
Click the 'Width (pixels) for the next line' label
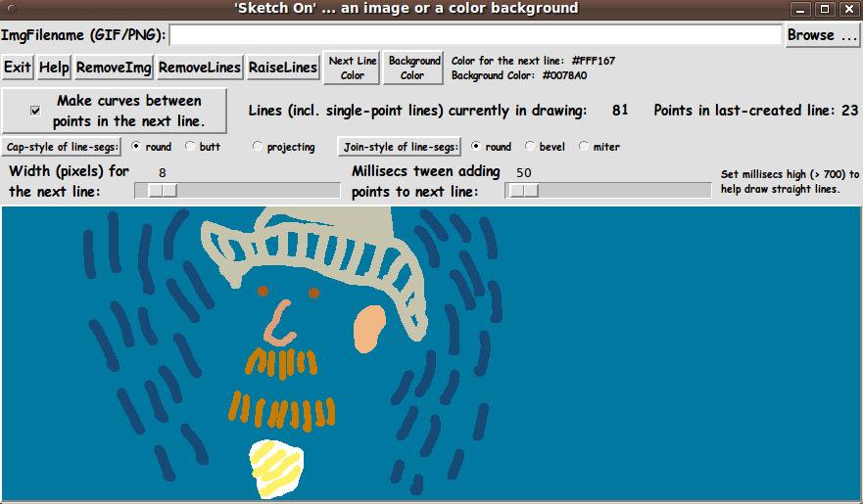pyautogui.click(x=69, y=181)
